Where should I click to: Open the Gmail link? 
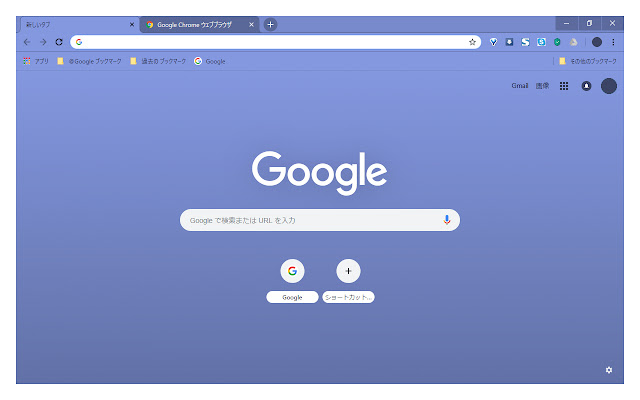point(520,86)
